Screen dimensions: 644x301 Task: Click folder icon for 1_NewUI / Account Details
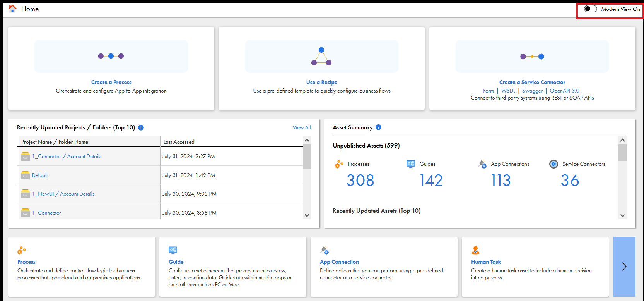pyautogui.click(x=26, y=194)
